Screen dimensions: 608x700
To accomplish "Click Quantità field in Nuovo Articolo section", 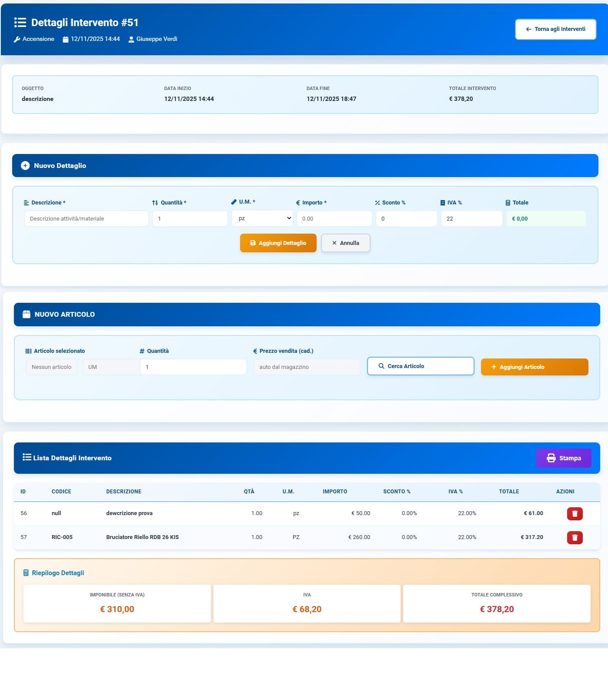I will click(193, 367).
